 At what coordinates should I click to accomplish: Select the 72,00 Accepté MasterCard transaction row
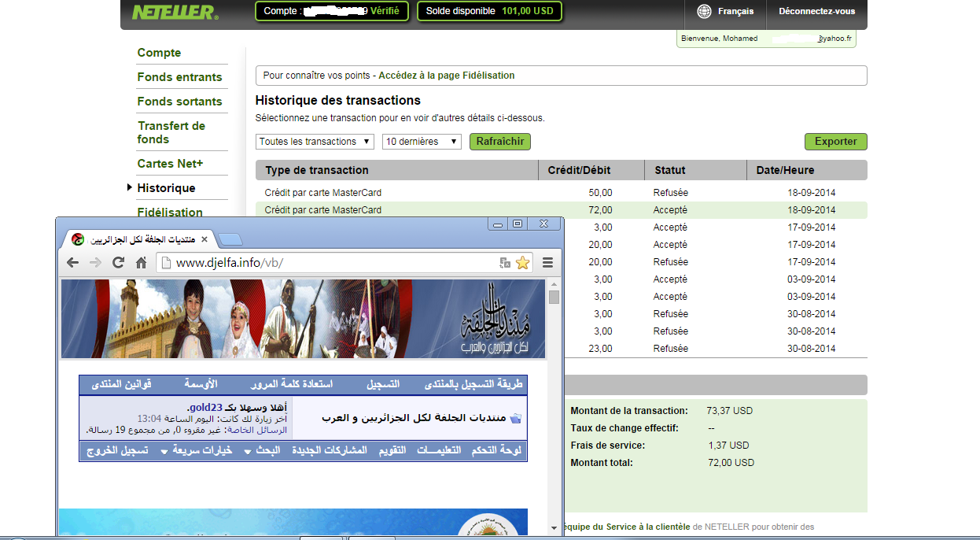pyautogui.click(x=562, y=210)
